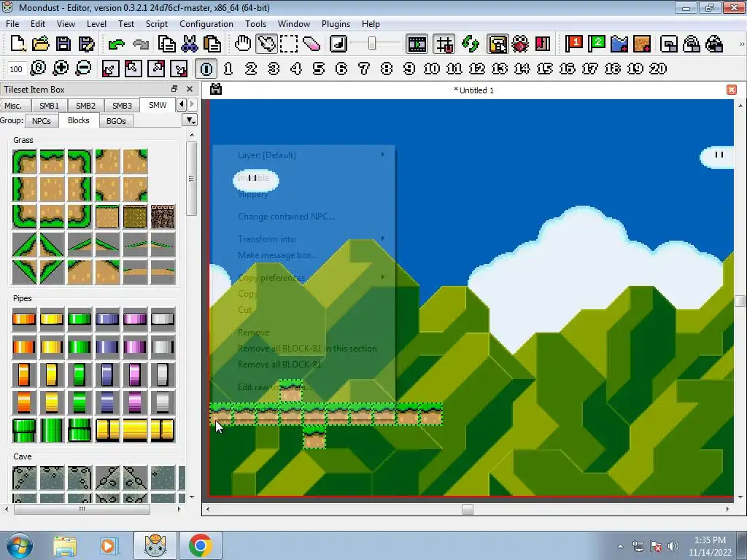Switch to the Misc. tileset tab

[13, 105]
